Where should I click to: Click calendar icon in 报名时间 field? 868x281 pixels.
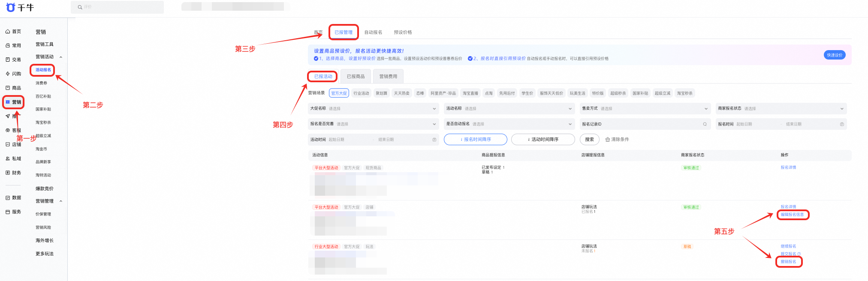(x=842, y=124)
